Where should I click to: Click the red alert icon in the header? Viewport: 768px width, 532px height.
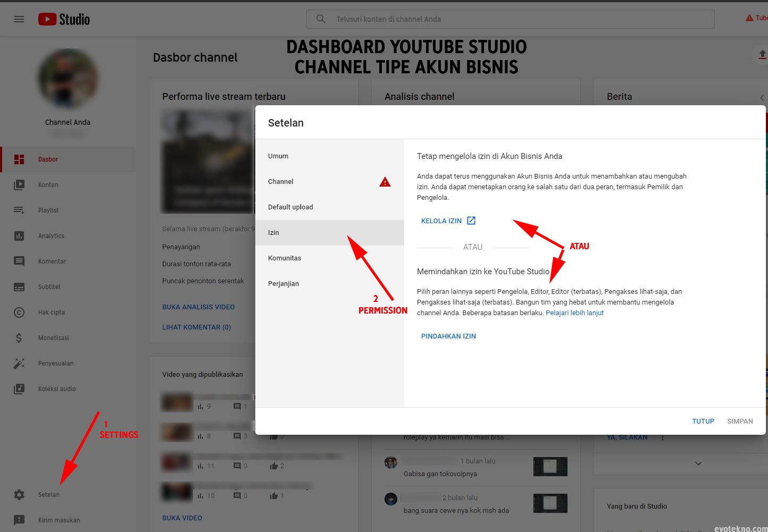749,18
